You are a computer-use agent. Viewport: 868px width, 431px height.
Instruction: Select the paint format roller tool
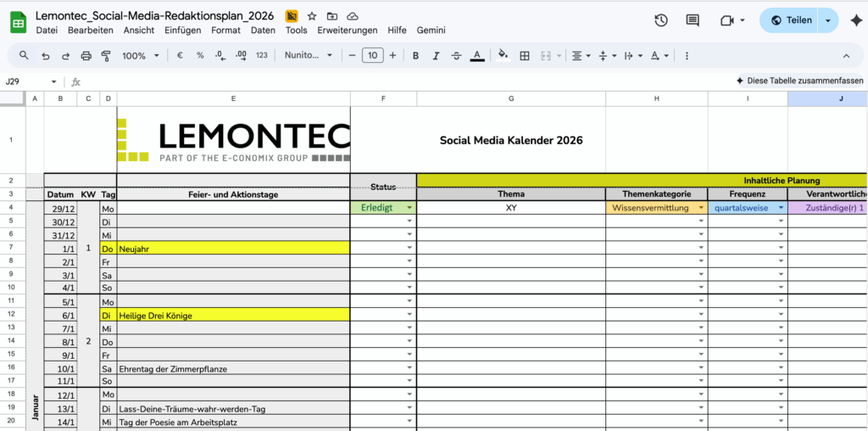pyautogui.click(x=106, y=56)
